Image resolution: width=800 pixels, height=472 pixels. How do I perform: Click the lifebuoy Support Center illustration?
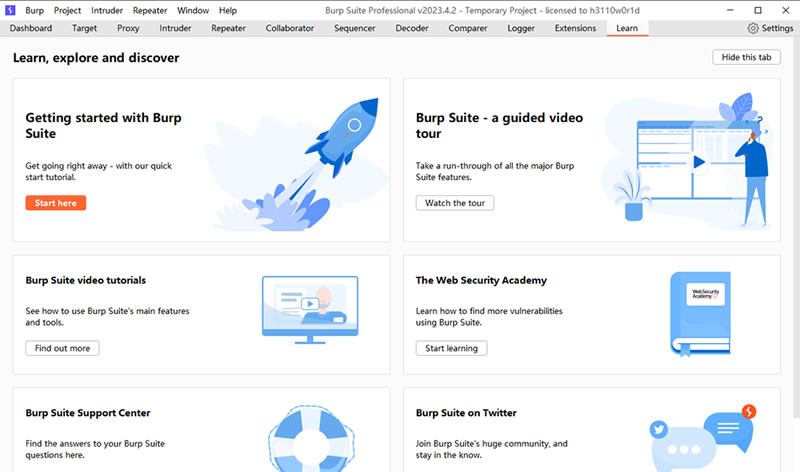click(311, 439)
